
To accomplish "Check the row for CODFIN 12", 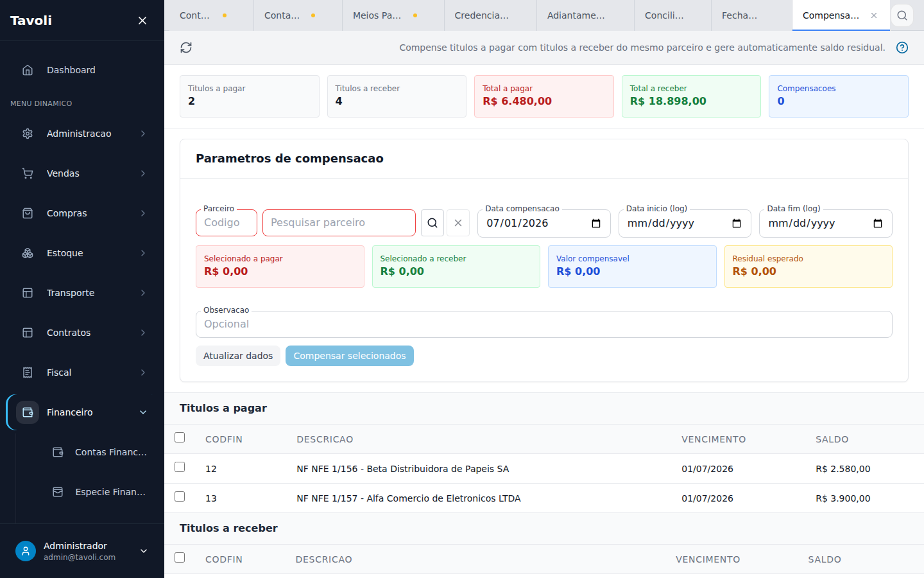I will pyautogui.click(x=180, y=467).
